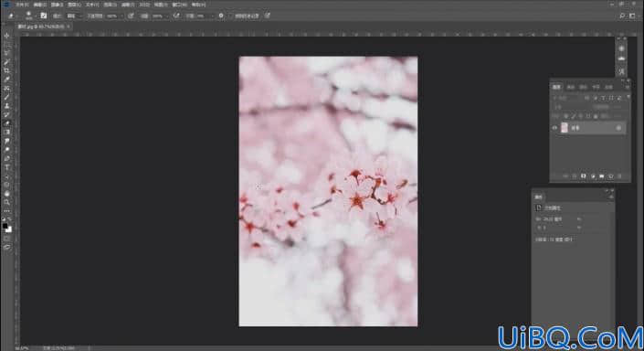Open layer blend mode dropdown
Screen dimensions: 644x351
[x=572, y=107]
